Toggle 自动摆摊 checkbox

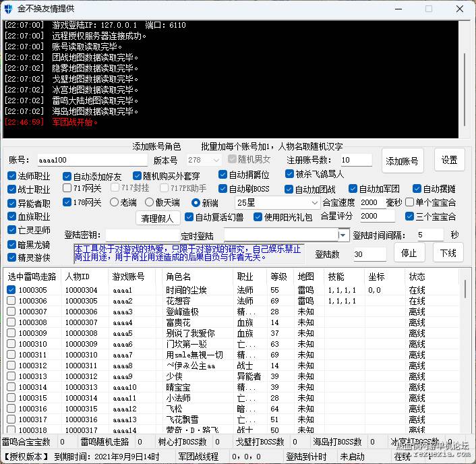(x=417, y=189)
